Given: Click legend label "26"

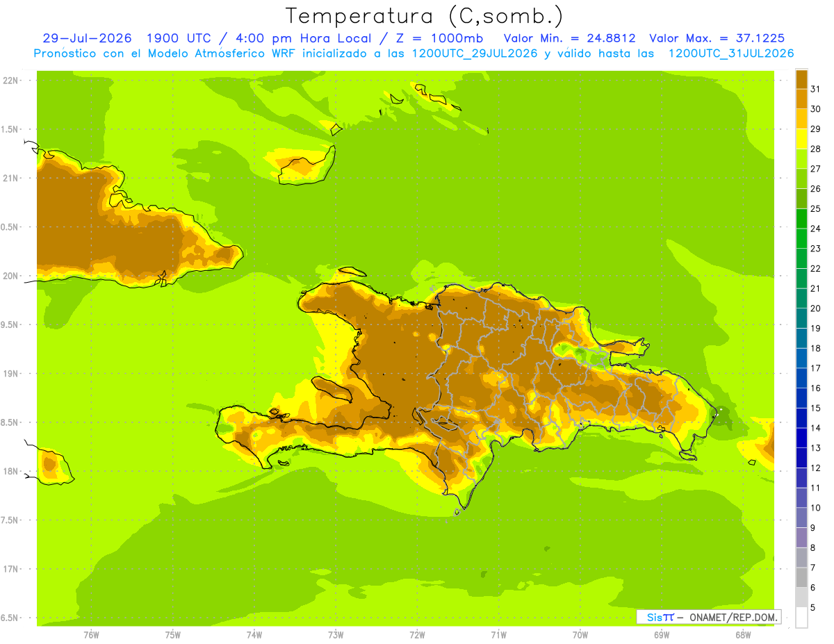Looking at the screenshot, I should coord(816,188).
